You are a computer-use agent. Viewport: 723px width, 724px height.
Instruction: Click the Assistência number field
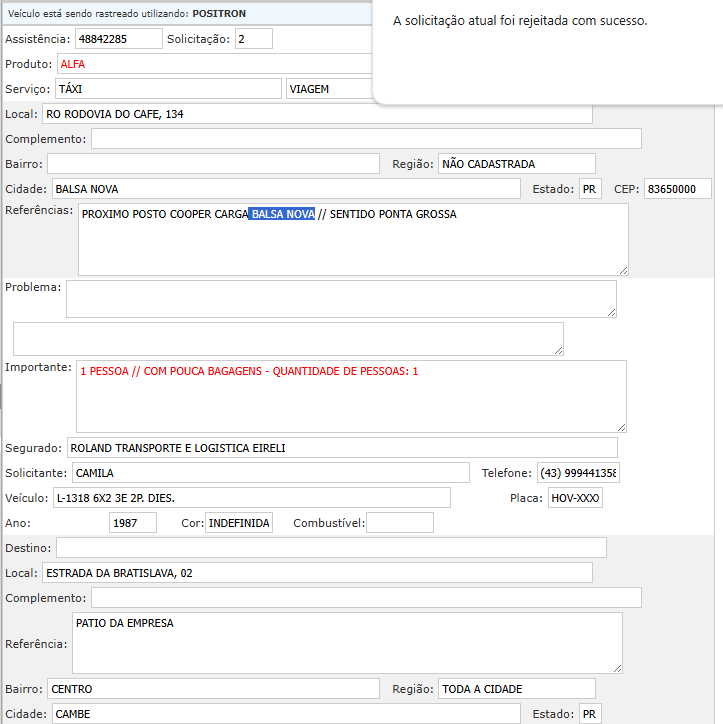point(118,39)
